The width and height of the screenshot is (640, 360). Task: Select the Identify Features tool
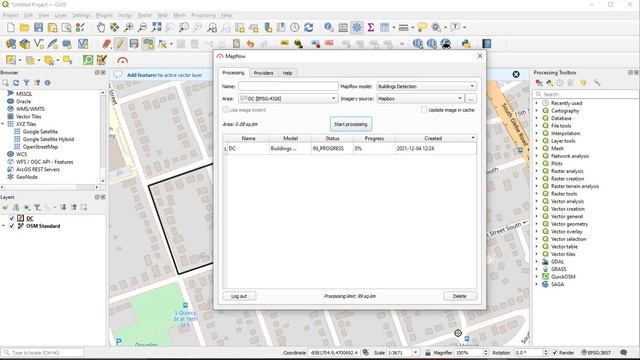(x=329, y=27)
